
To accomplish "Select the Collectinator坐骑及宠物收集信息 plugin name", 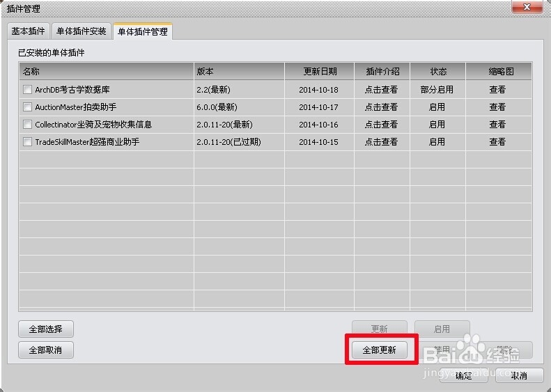I will coord(93,125).
